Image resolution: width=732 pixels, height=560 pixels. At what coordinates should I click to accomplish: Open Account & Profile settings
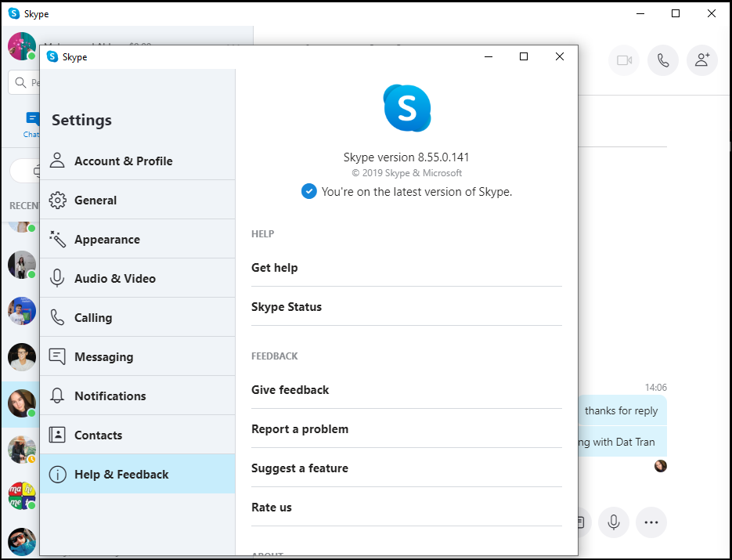pos(137,161)
